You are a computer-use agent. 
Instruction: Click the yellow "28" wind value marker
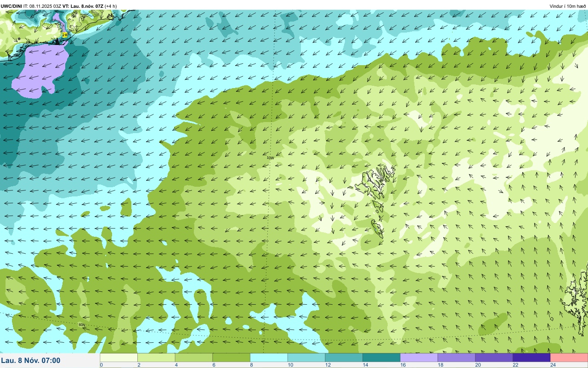coord(65,34)
